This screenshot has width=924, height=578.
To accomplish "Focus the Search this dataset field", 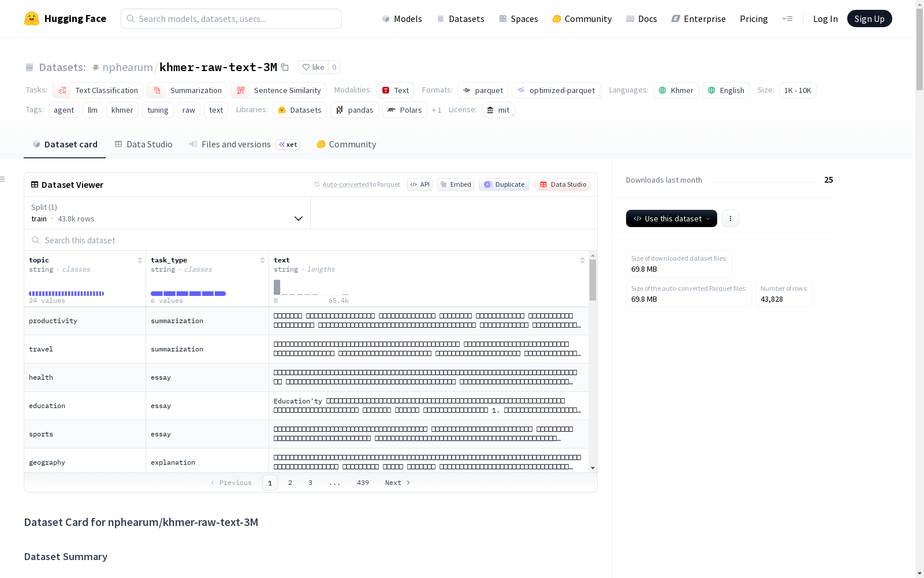I will click(311, 240).
